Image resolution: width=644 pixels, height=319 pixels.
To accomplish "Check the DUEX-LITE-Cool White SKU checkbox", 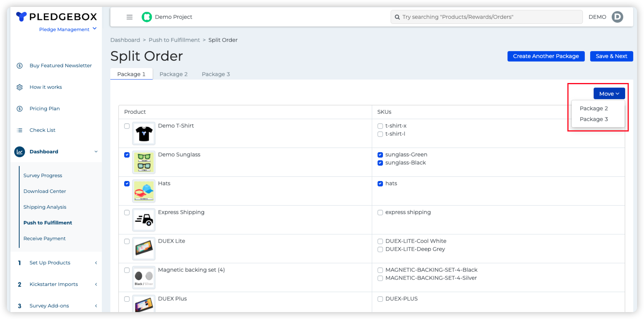I will click(x=380, y=241).
